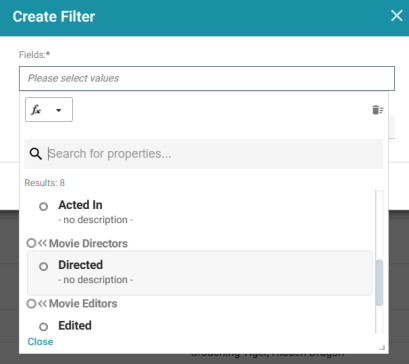Click the Directed property label
This screenshot has height=364, width=409.
[80, 265]
